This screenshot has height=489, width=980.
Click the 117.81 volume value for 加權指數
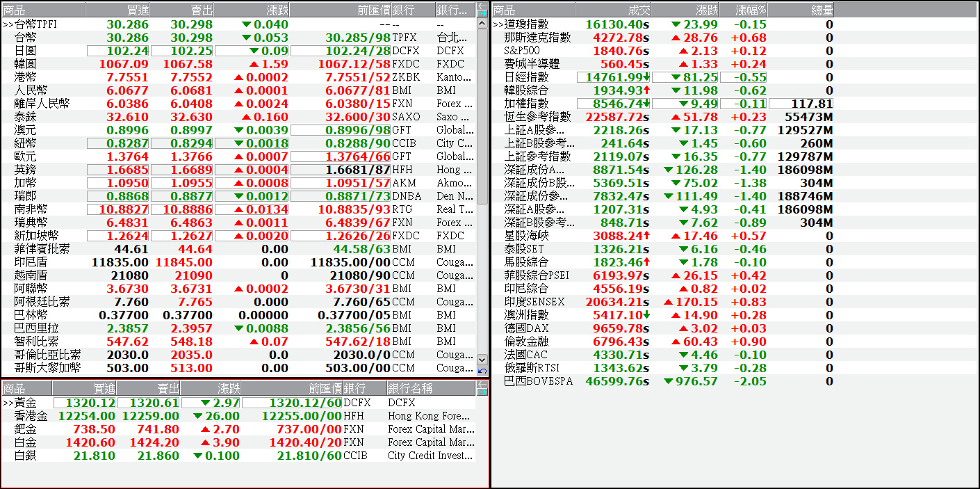click(812, 104)
